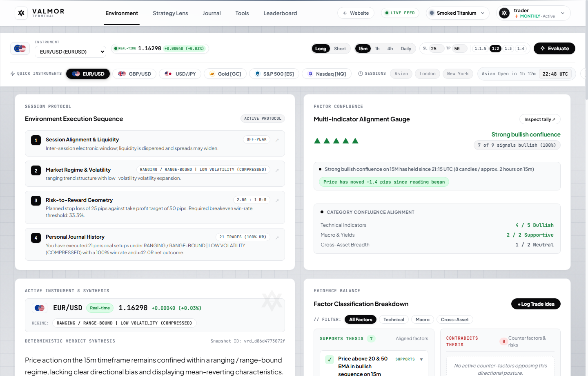Choose the 4h timeframe
588x376 pixels.
pyautogui.click(x=390, y=49)
